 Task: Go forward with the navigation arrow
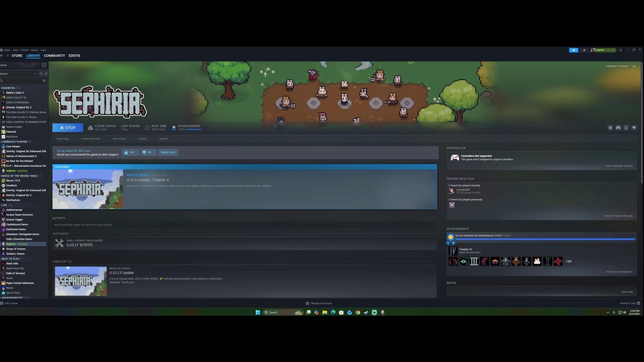click(8, 56)
